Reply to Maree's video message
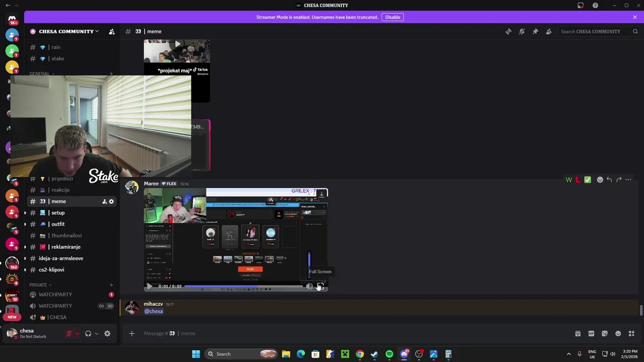This screenshot has height=362, width=644. [609, 179]
